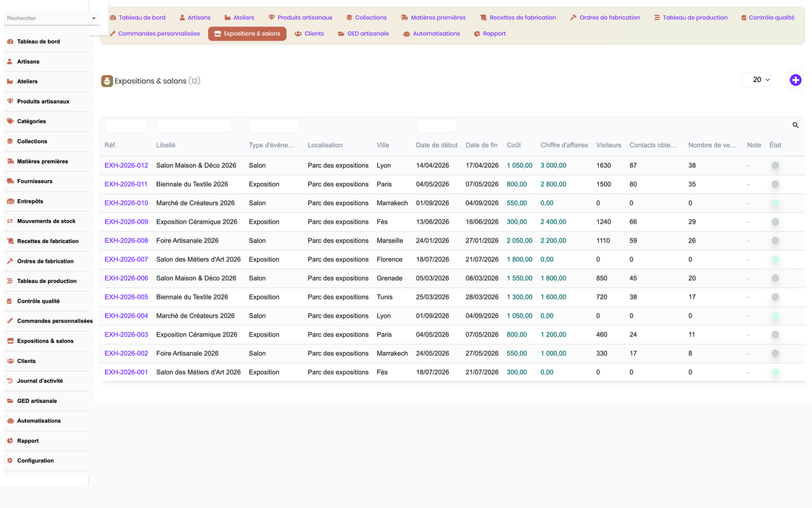The image size is (812, 508).
Task: Click the Produits artisanaux gem icon in sidebar
Action: (10, 102)
